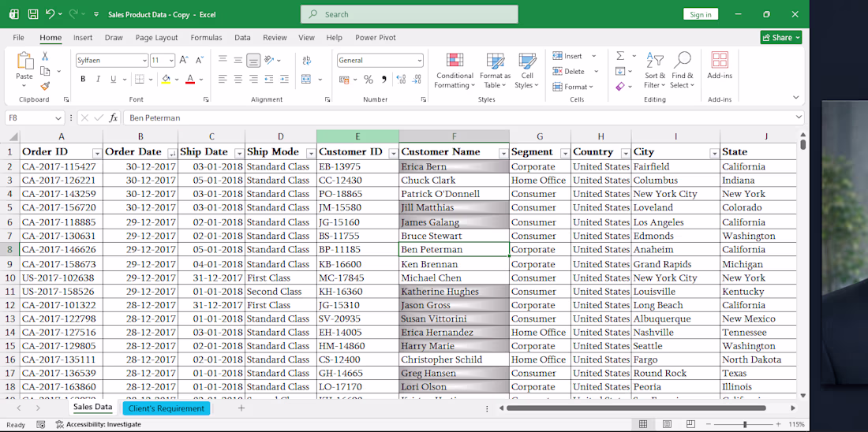The width and height of the screenshot is (868, 432).
Task: Open the Segment column filter dropdown
Action: coord(564,153)
